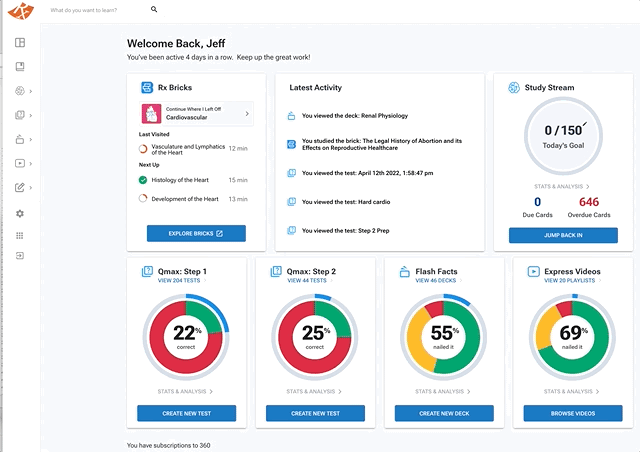Click the progress ring beside Development of the Heart
640x452 pixels.
pos(143,199)
